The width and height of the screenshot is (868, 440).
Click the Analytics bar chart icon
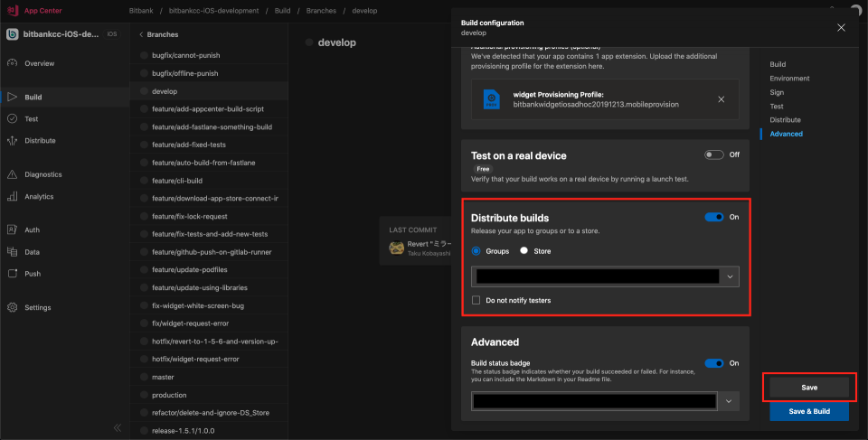pos(12,196)
